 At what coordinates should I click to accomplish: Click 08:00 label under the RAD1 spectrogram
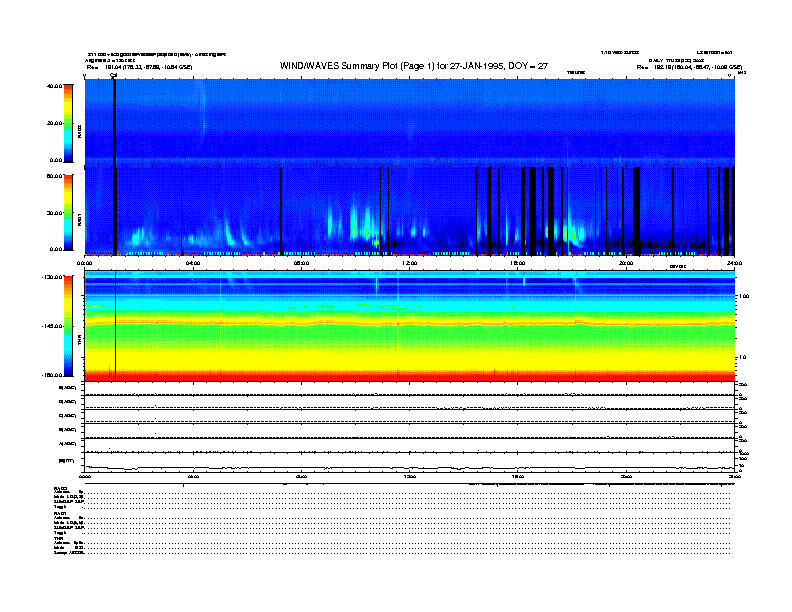pos(301,263)
